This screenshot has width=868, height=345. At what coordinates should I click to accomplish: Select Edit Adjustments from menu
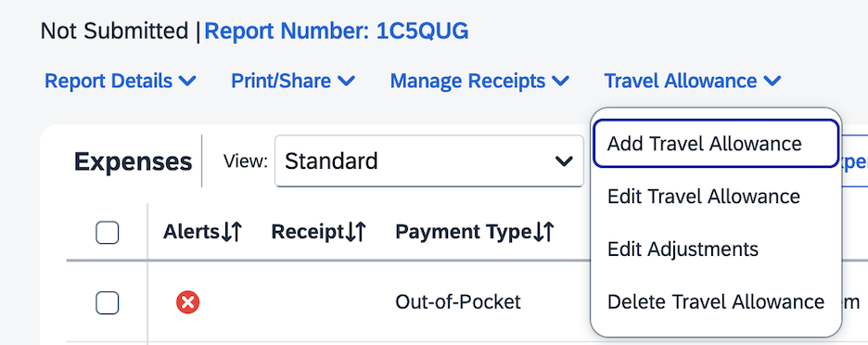(716, 249)
